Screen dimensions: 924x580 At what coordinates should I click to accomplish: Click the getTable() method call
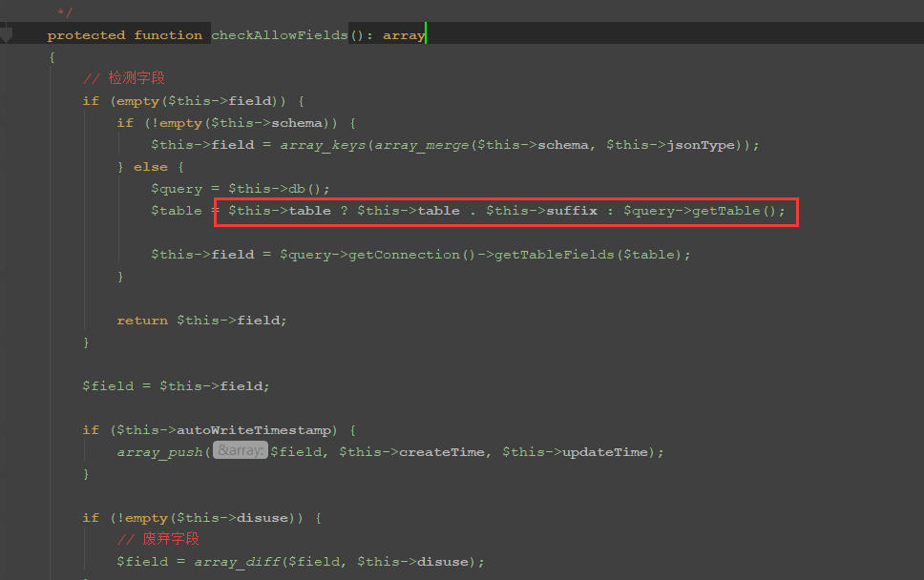click(x=734, y=211)
